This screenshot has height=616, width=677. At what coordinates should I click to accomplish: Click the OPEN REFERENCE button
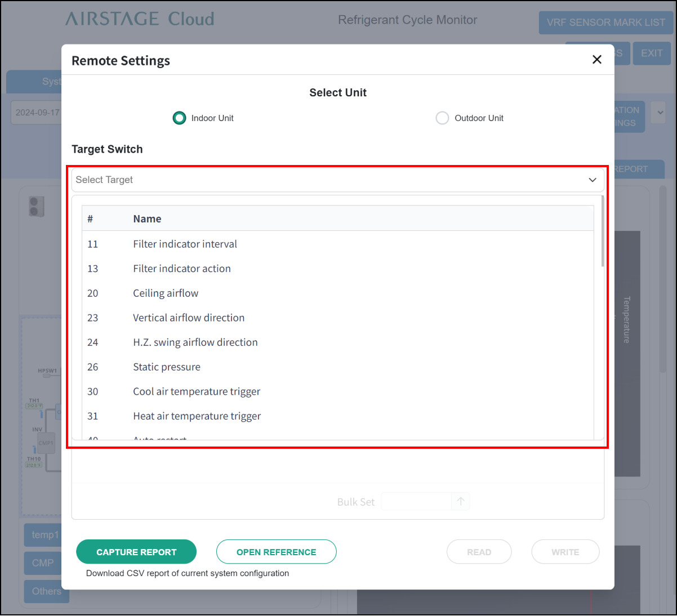(276, 552)
